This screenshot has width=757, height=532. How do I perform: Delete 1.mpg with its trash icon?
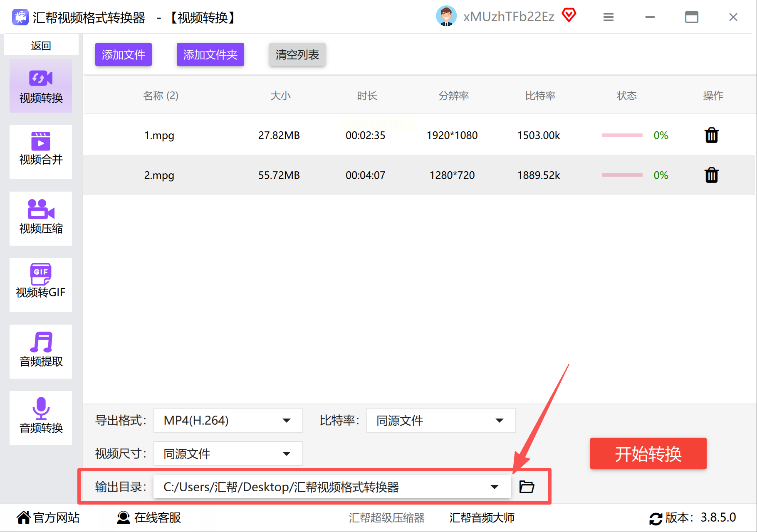[712, 135]
